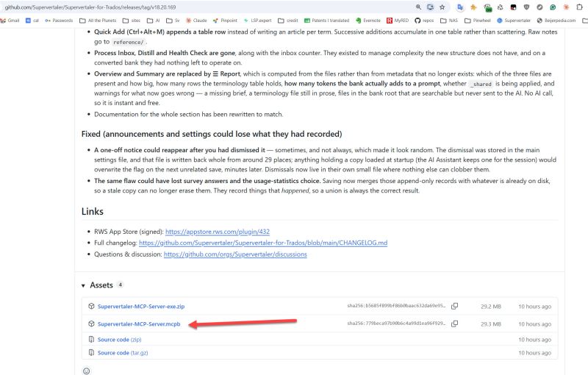Open the green WhatsApp-style extension icon
Screen dimensions: 588x375
tap(553, 7)
